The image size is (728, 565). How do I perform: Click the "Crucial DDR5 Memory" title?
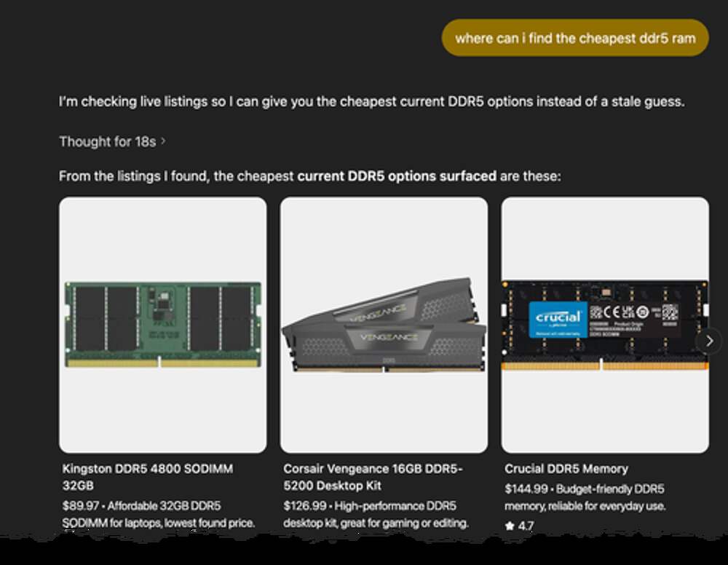pyautogui.click(x=566, y=469)
